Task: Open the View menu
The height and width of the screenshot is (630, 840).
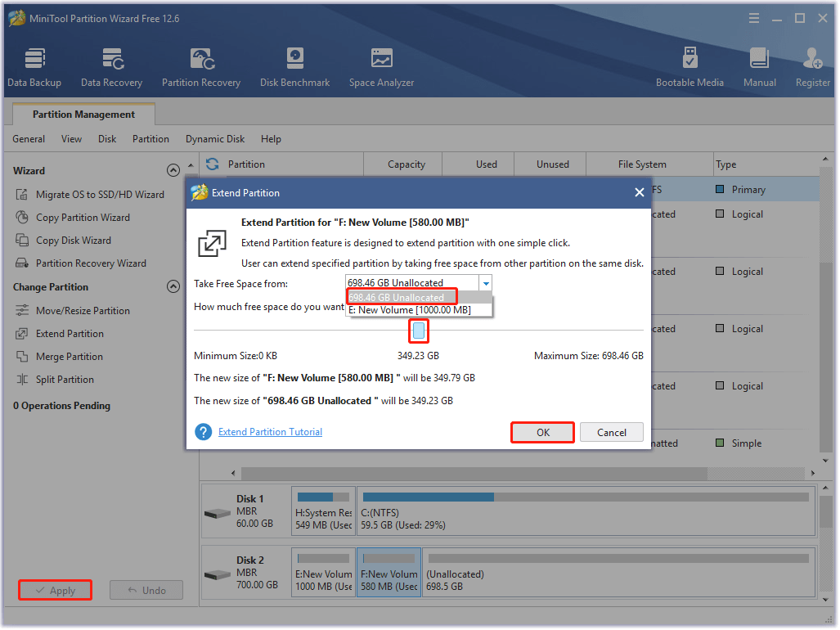Action: coord(71,139)
